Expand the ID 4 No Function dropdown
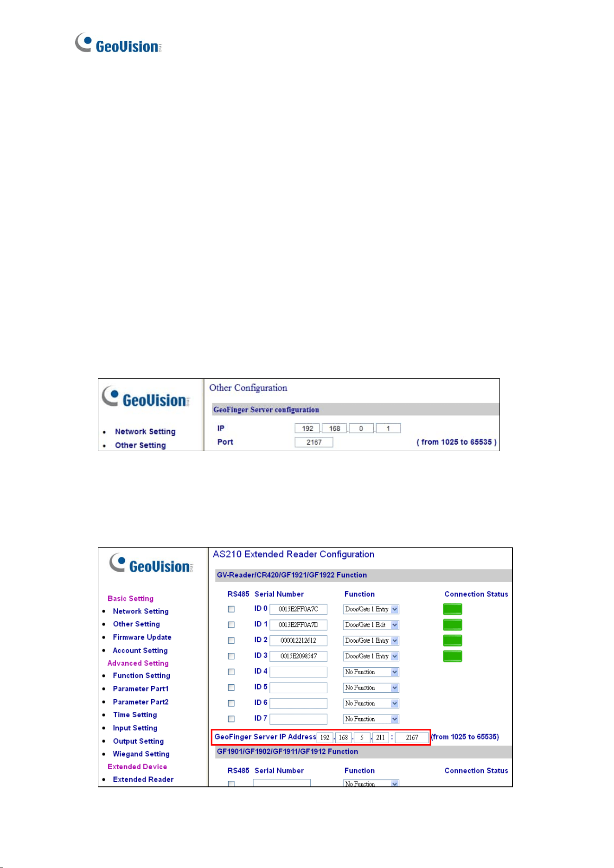This screenshot has width=614, height=868. (371, 672)
